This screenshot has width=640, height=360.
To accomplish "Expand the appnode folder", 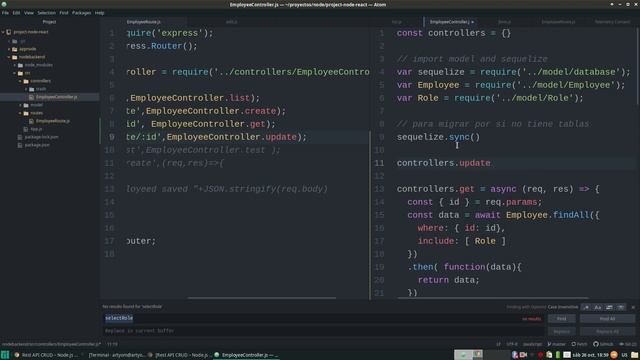I will click(9, 49).
